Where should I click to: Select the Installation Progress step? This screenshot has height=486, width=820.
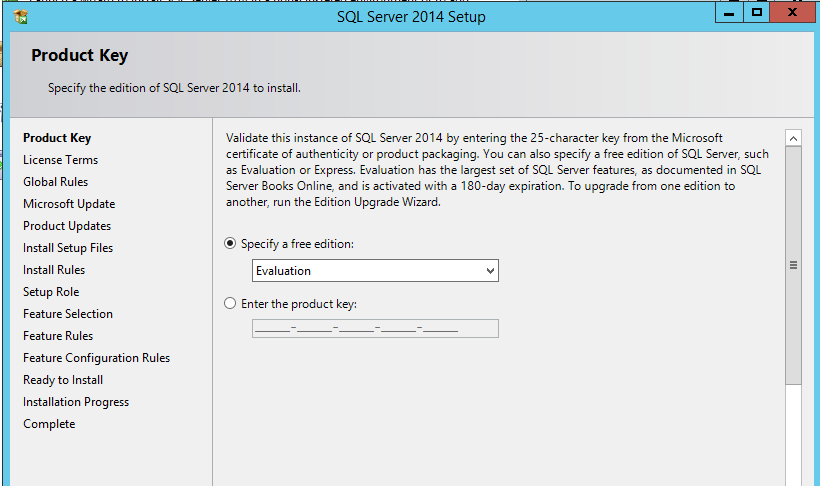(x=76, y=401)
